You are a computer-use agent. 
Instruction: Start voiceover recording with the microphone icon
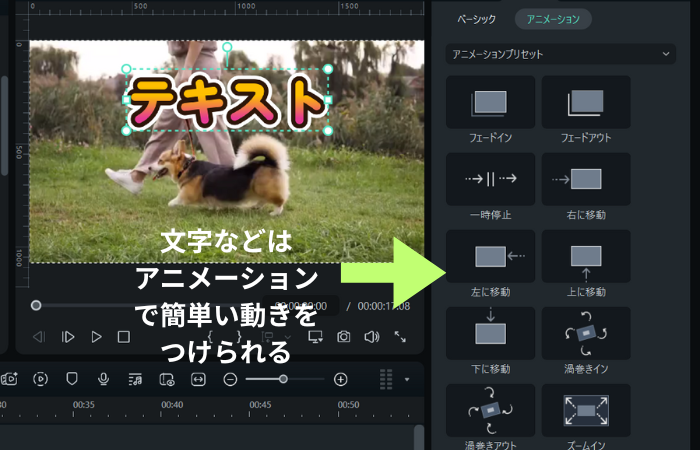click(104, 379)
